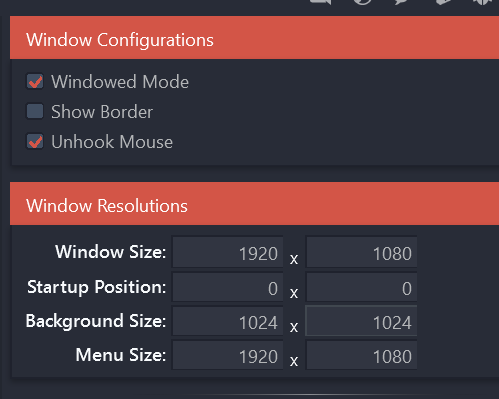Click the Menu Size label text

coord(121,355)
